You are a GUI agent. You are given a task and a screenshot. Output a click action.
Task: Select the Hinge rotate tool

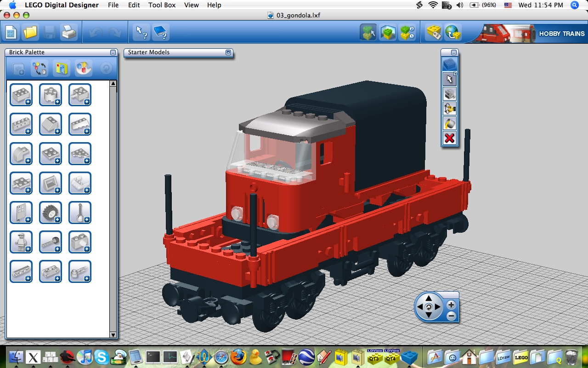pos(450,109)
